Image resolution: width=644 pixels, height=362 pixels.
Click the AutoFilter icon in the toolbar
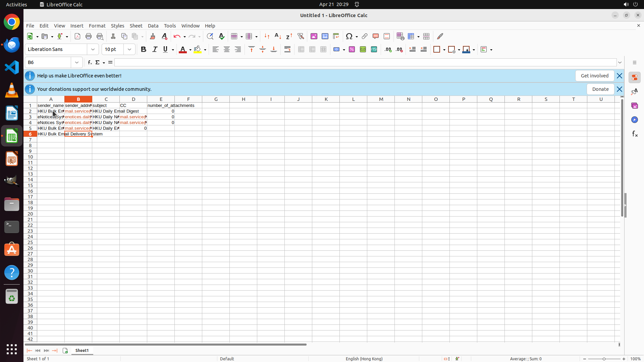pyautogui.click(x=301, y=36)
